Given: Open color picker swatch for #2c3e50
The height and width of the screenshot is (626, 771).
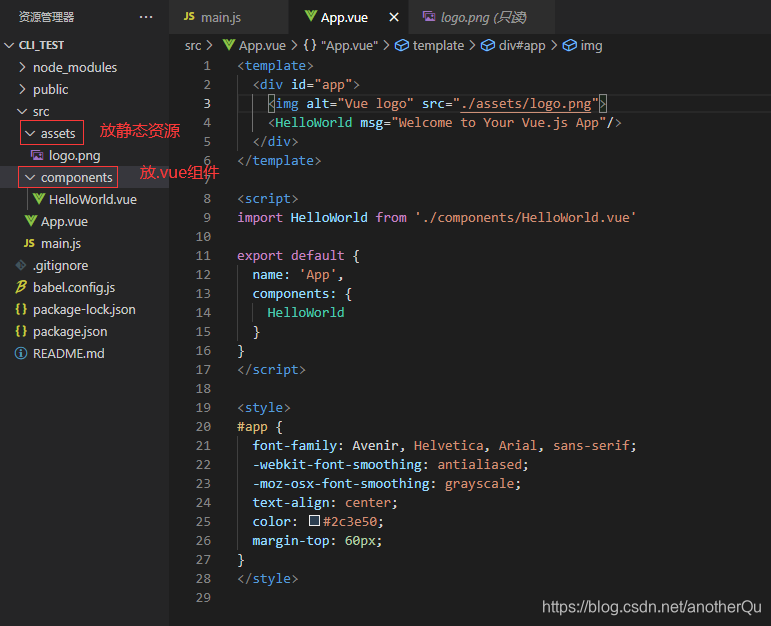Looking at the screenshot, I should tap(314, 520).
